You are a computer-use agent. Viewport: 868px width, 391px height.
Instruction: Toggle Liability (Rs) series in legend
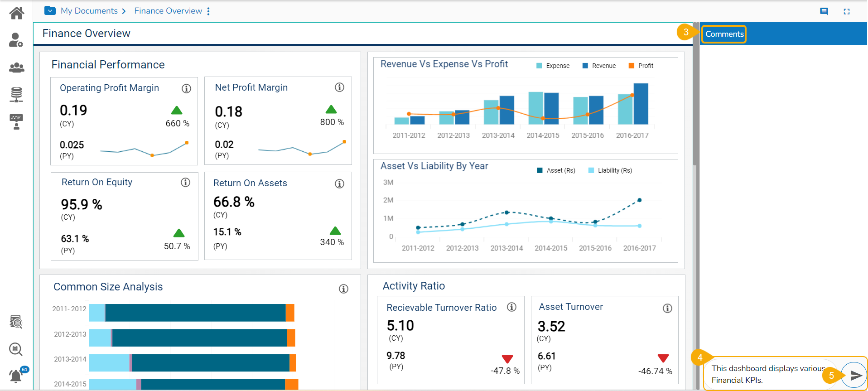(x=610, y=170)
